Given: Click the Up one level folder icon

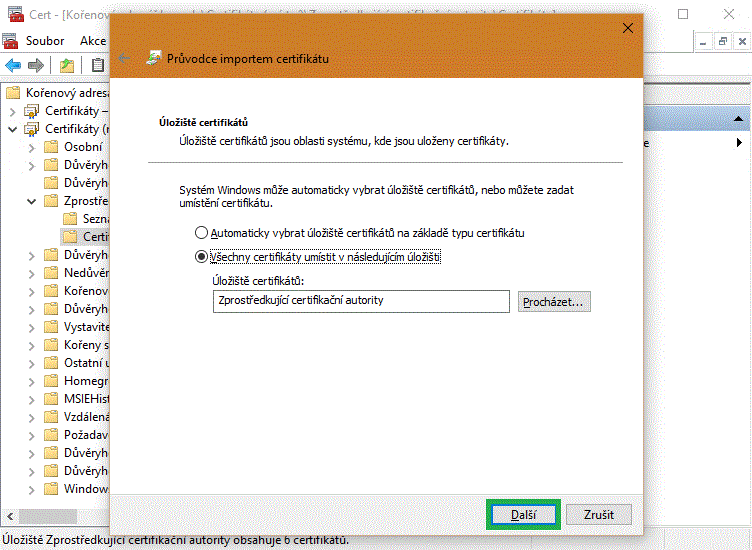Looking at the screenshot, I should pos(67,66).
